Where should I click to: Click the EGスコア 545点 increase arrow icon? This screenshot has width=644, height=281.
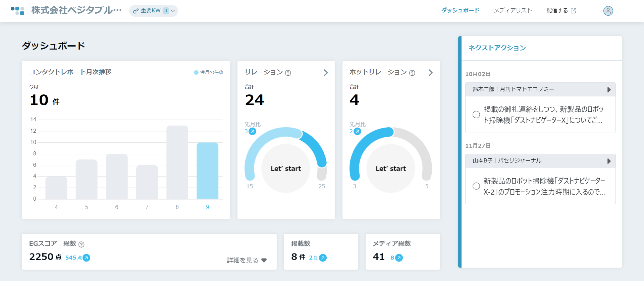point(87,258)
